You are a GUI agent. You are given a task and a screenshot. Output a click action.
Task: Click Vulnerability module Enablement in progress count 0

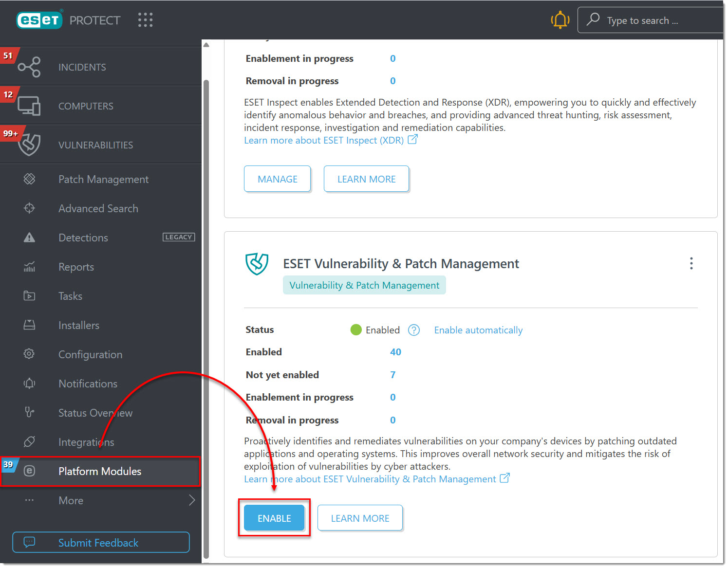392,397
